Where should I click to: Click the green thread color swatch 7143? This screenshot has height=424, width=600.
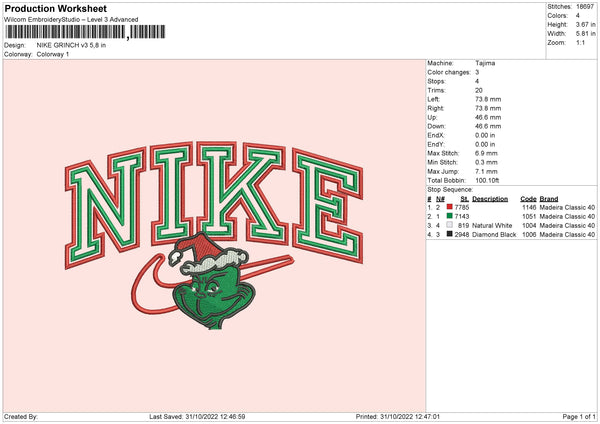450,216
